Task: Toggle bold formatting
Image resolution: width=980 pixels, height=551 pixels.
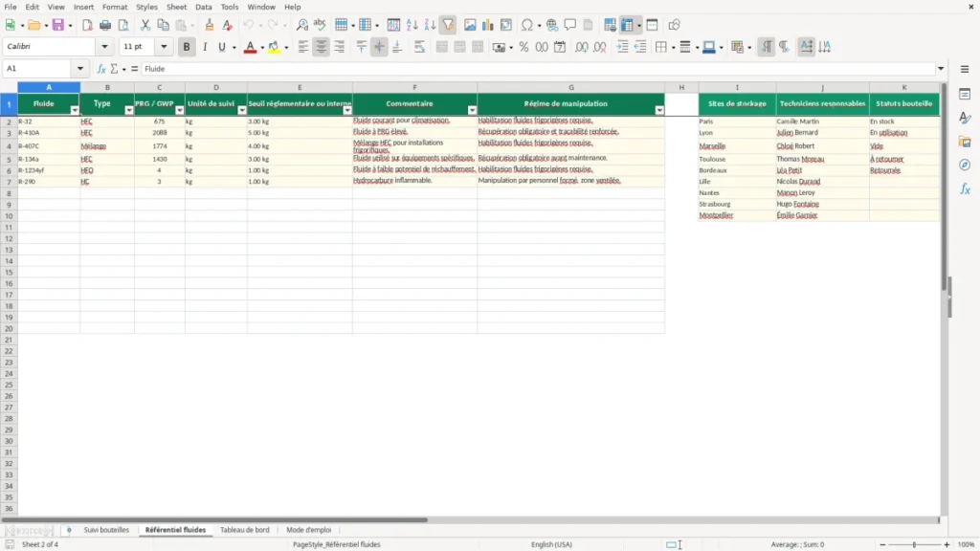Action: [x=187, y=47]
